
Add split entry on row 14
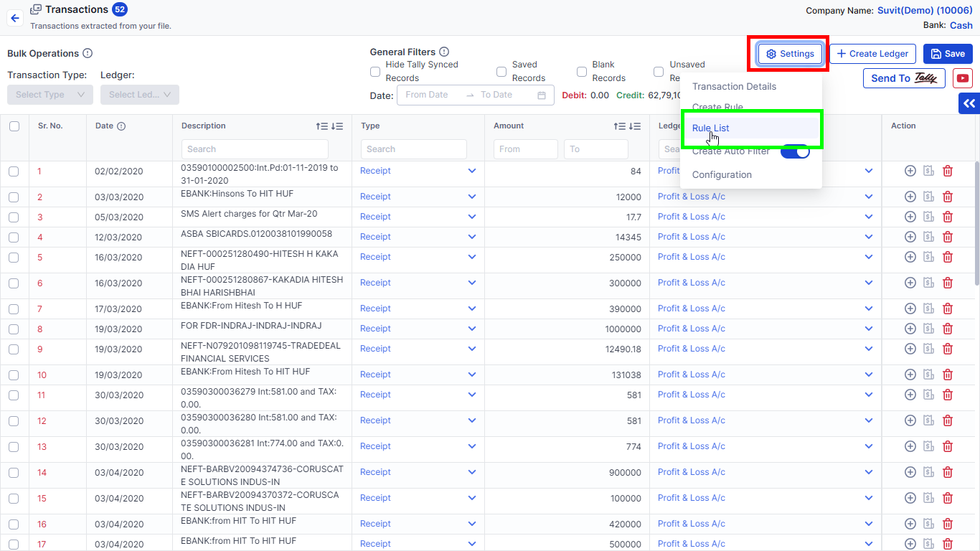tap(910, 472)
